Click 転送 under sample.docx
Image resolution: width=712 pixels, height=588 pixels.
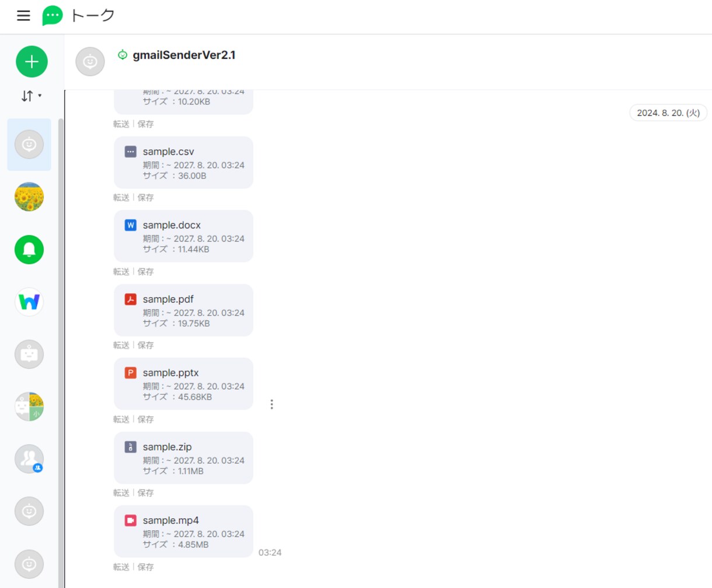121,272
